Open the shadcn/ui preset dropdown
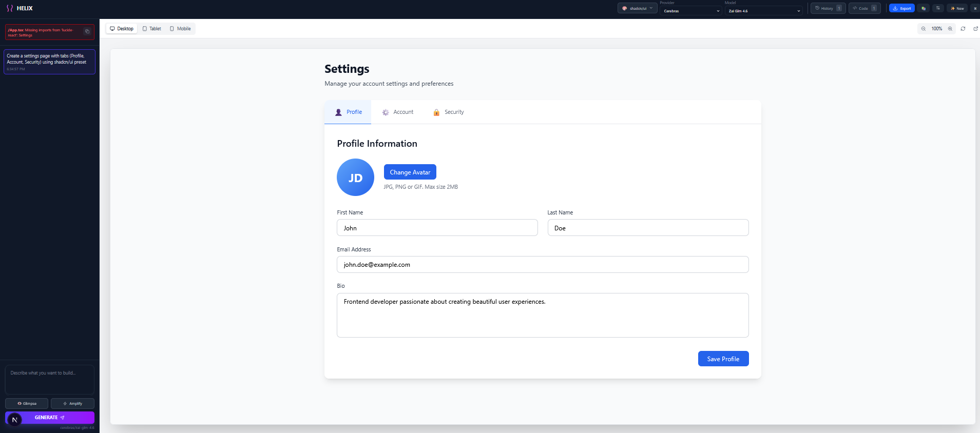980x433 pixels. [x=637, y=8]
